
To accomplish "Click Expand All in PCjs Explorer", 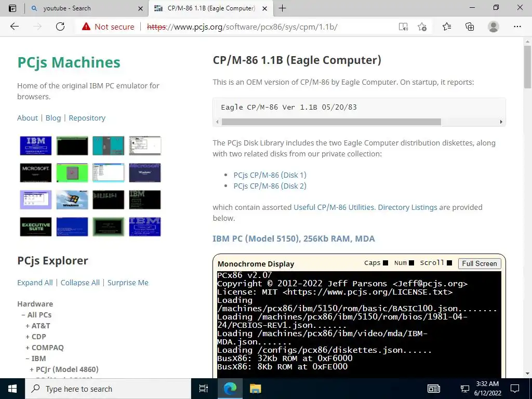I will (x=35, y=283).
